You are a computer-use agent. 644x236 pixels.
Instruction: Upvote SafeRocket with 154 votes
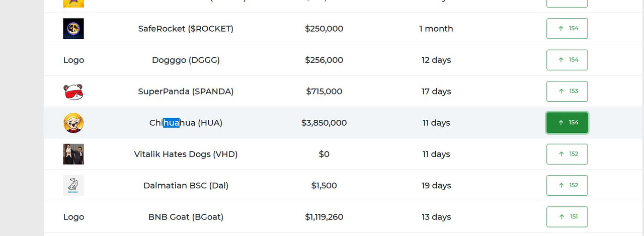(567, 29)
